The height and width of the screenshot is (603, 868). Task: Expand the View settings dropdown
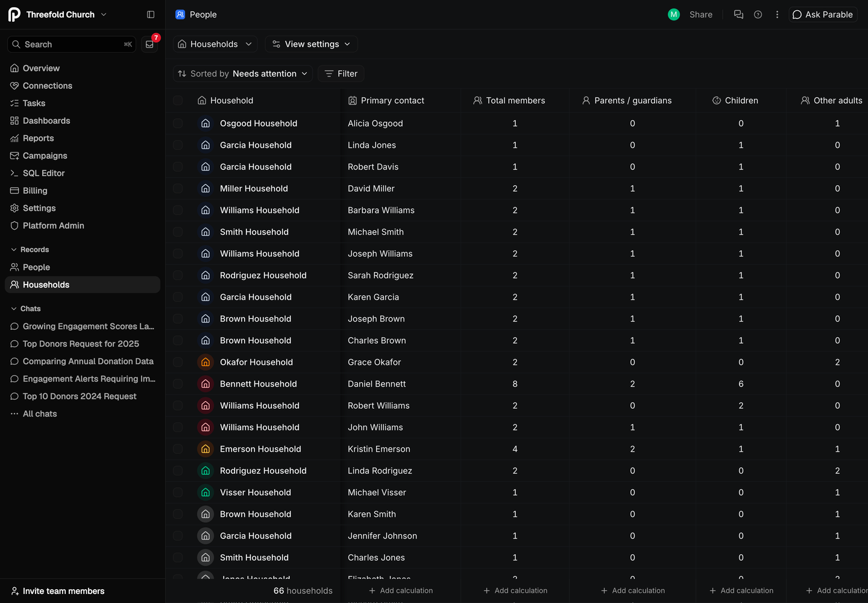(311, 44)
